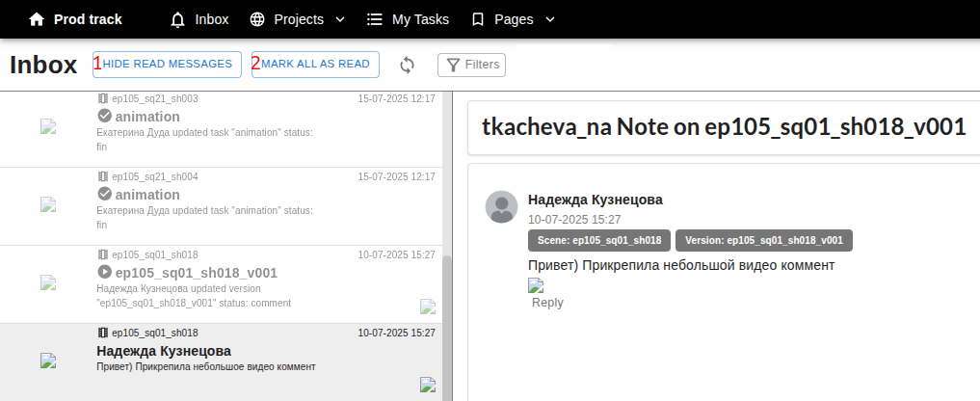
Task: Open the ep105_sq01_sh018_v001 inbox entry title
Action: pos(197,273)
